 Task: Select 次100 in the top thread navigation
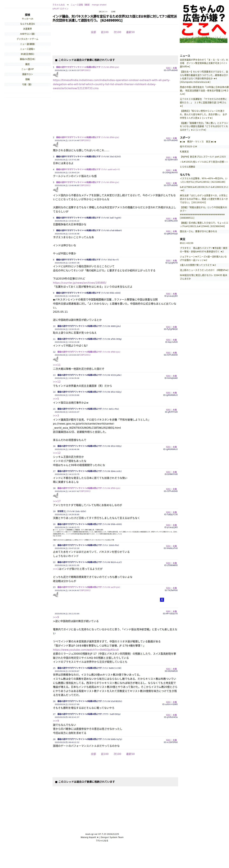click(x=117, y=32)
